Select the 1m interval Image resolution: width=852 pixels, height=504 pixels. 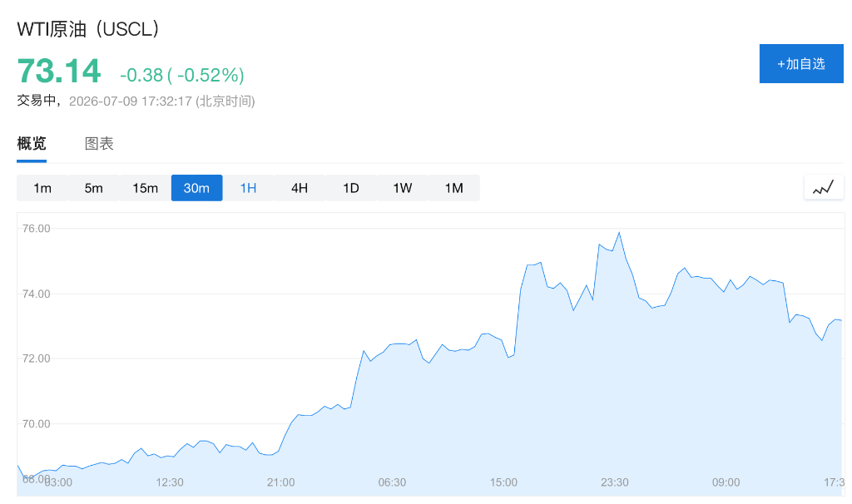pos(42,188)
